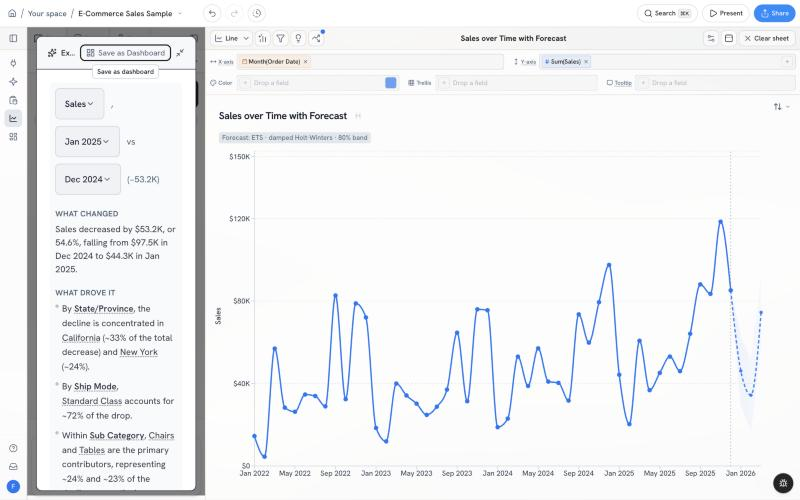Open the help question mark icon
The height and width of the screenshot is (500, 800).
[13, 448]
